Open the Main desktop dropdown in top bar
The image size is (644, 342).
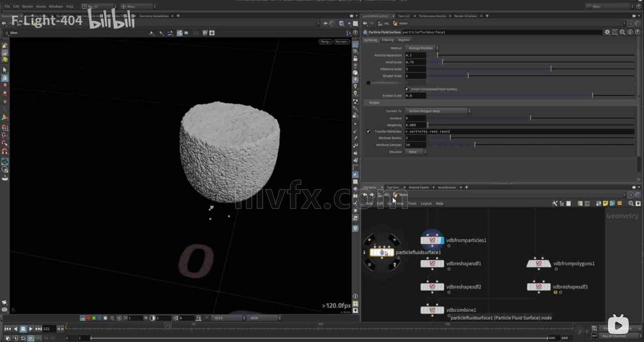(610, 6)
